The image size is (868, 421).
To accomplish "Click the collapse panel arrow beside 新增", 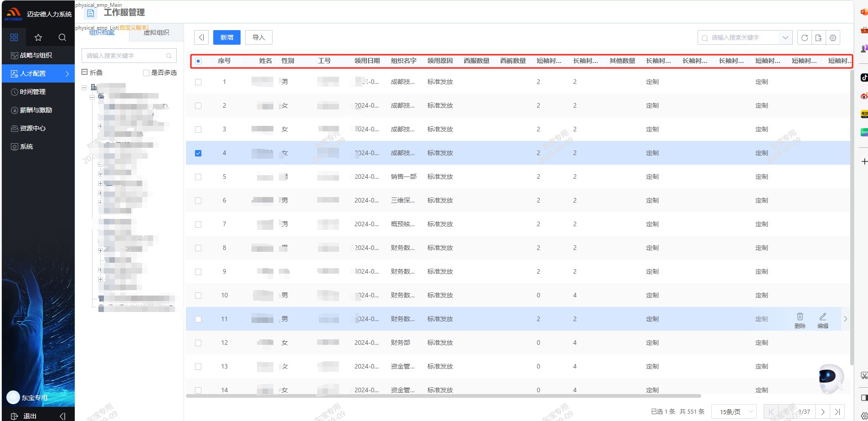I will 201,37.
